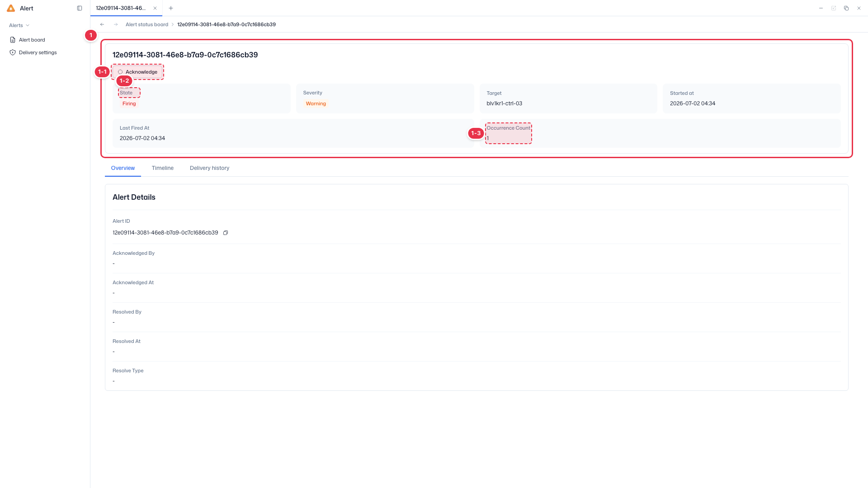The image size is (868, 488).
Task: Open Alert board in sidebar
Action: pyautogui.click(x=32, y=40)
